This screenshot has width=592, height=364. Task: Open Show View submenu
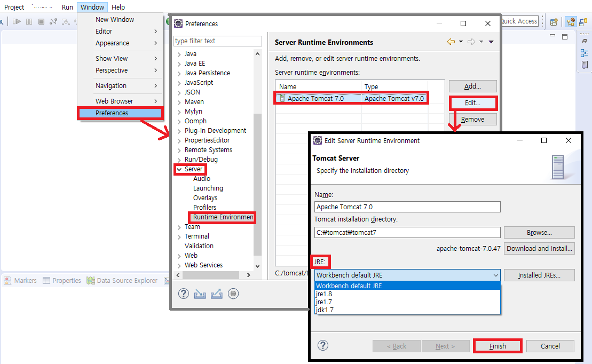(x=120, y=59)
